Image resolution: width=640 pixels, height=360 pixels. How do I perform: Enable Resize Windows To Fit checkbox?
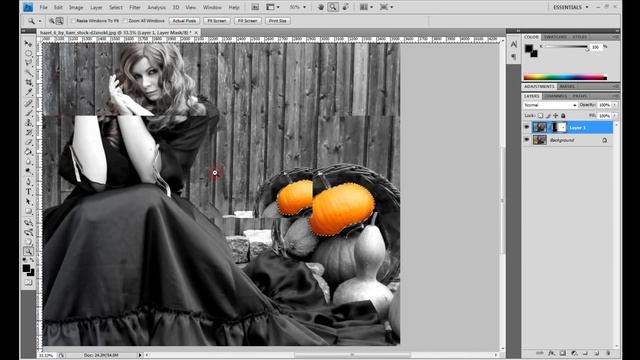point(73,21)
